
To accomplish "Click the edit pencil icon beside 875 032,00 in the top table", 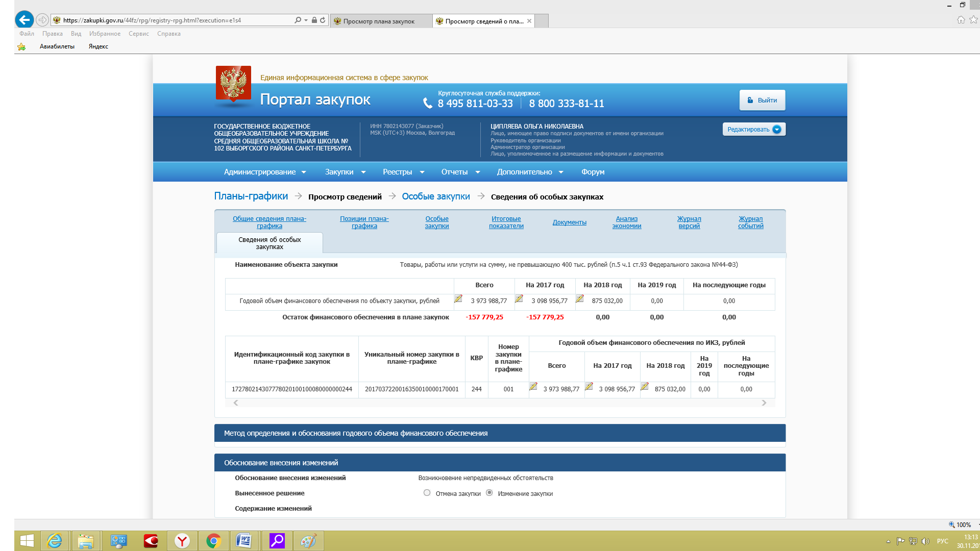I will pos(580,299).
